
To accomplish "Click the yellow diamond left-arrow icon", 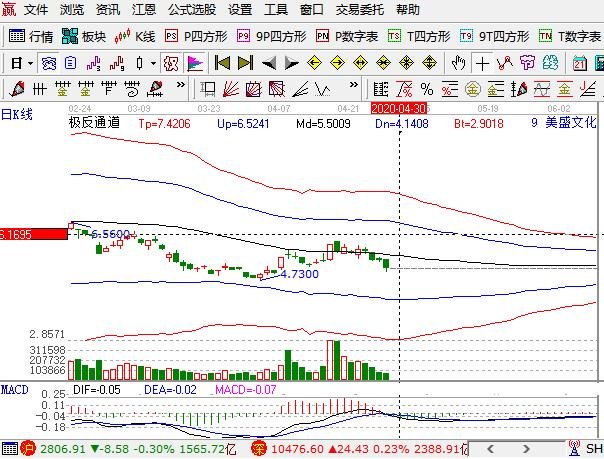I will tap(314, 63).
